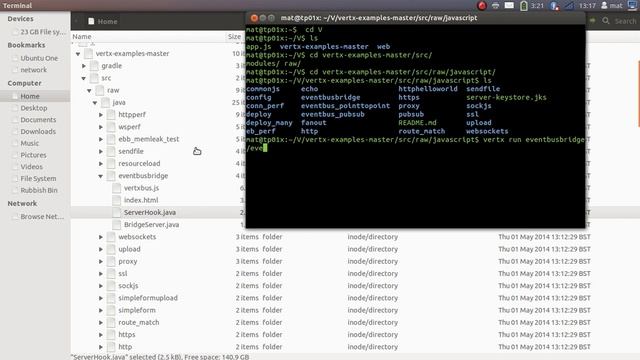Open Rubbish Bin in the sidebar
The image size is (640, 360).
[x=39, y=190]
